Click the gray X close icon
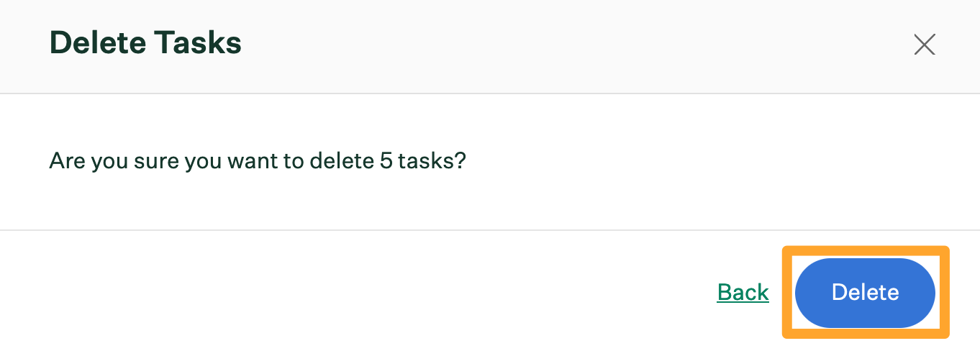Viewport: 980px width, 351px height. (924, 45)
